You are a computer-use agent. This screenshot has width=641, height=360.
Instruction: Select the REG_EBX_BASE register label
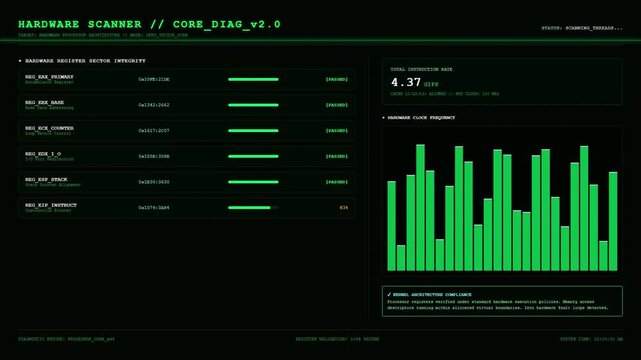[x=45, y=103]
